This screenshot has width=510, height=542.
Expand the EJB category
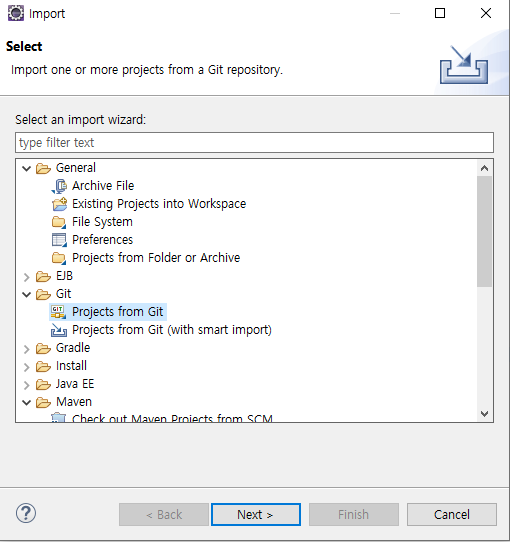(27, 277)
